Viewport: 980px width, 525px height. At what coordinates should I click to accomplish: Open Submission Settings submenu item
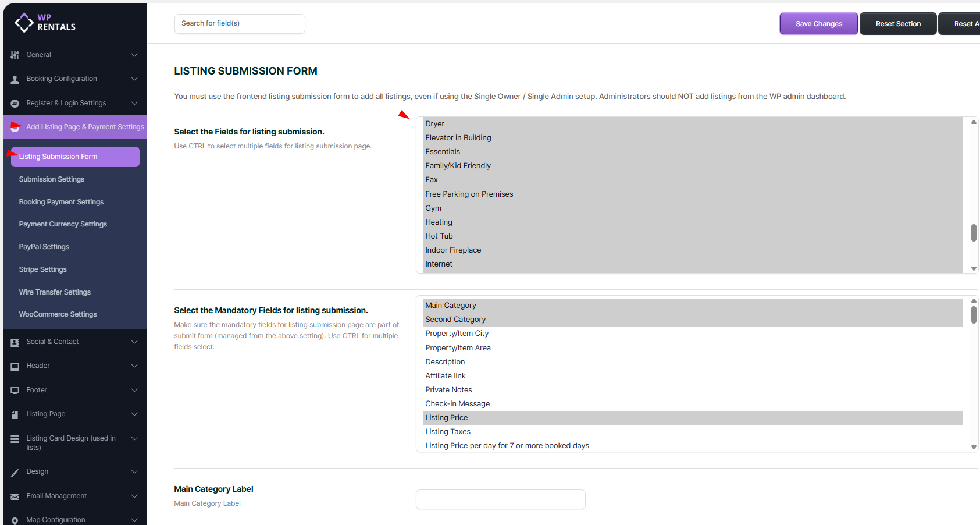(x=52, y=179)
